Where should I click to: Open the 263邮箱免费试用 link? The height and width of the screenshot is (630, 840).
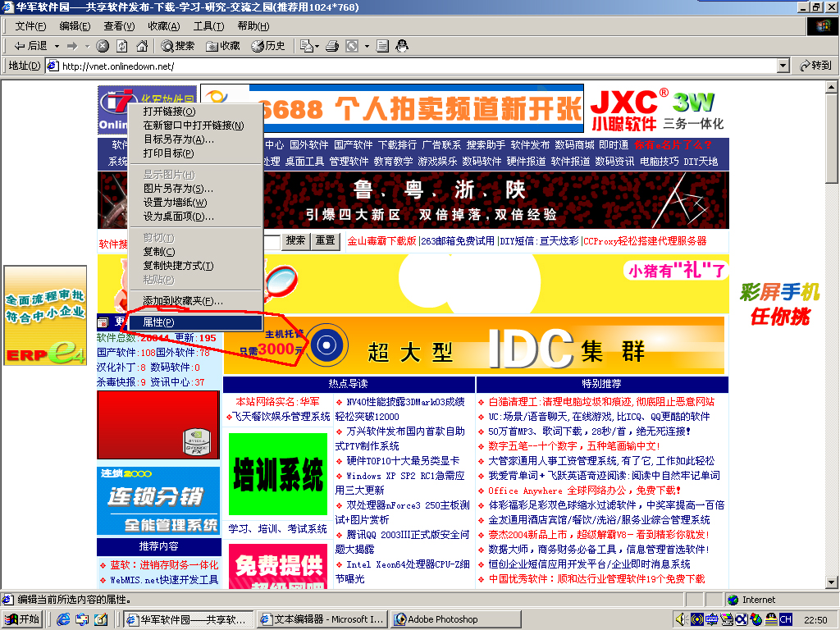(458, 241)
